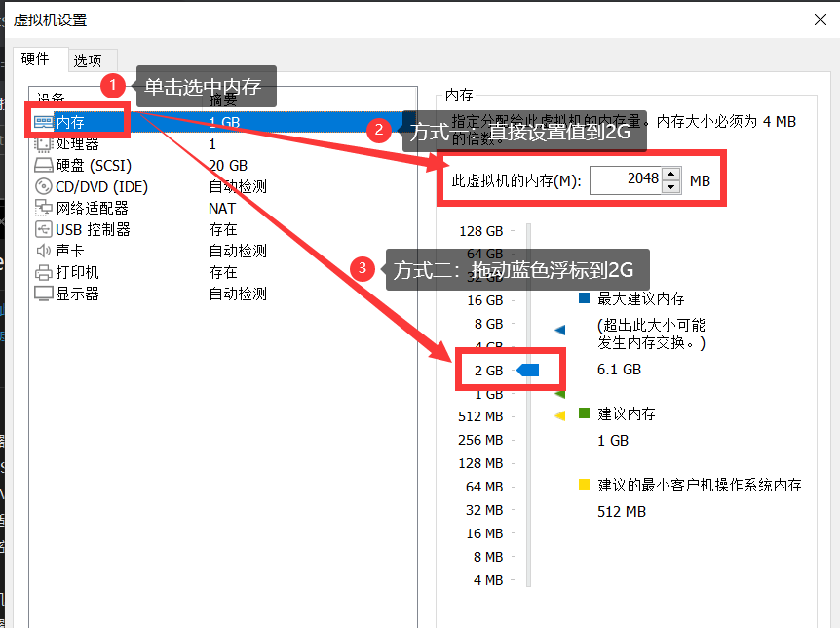Click the 256 MB scale label

tap(480, 440)
